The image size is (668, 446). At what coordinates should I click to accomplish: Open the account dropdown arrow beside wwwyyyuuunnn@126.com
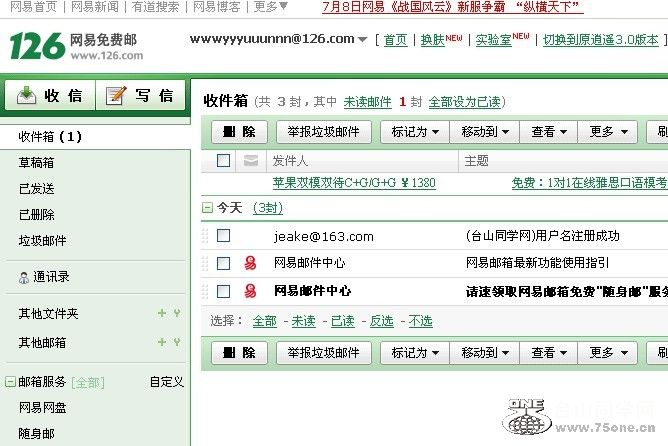click(362, 40)
